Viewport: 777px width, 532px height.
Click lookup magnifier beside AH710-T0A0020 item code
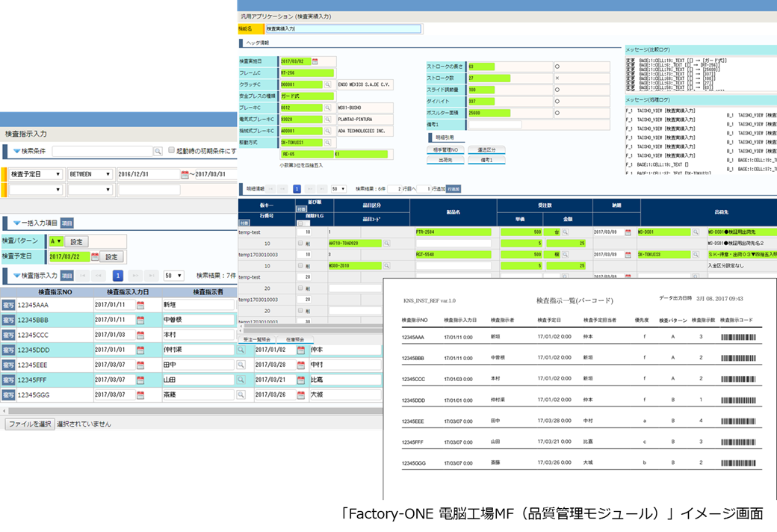(386, 244)
